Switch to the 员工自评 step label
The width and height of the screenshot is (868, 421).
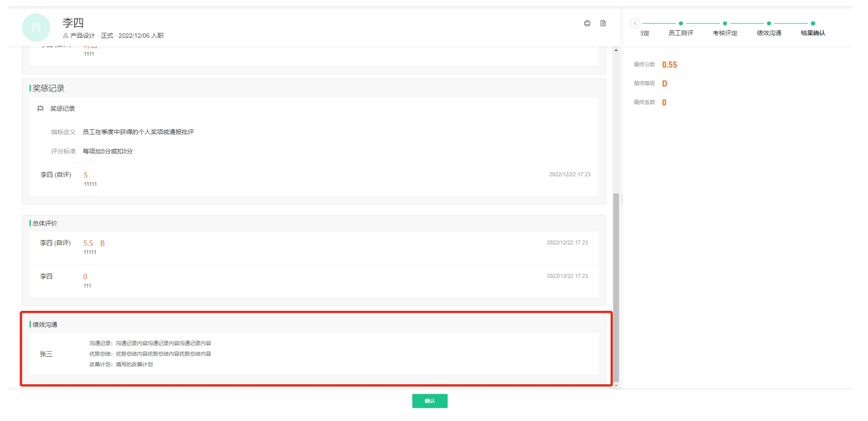pos(681,33)
